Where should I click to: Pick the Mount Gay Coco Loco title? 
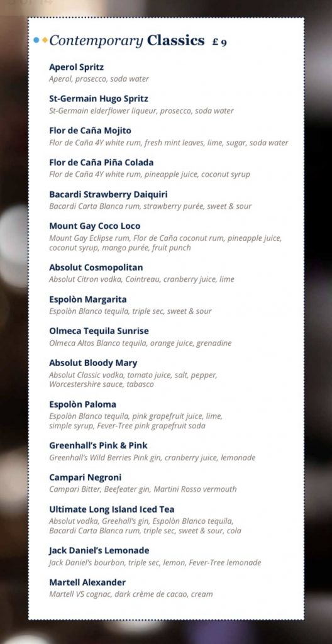94,226
